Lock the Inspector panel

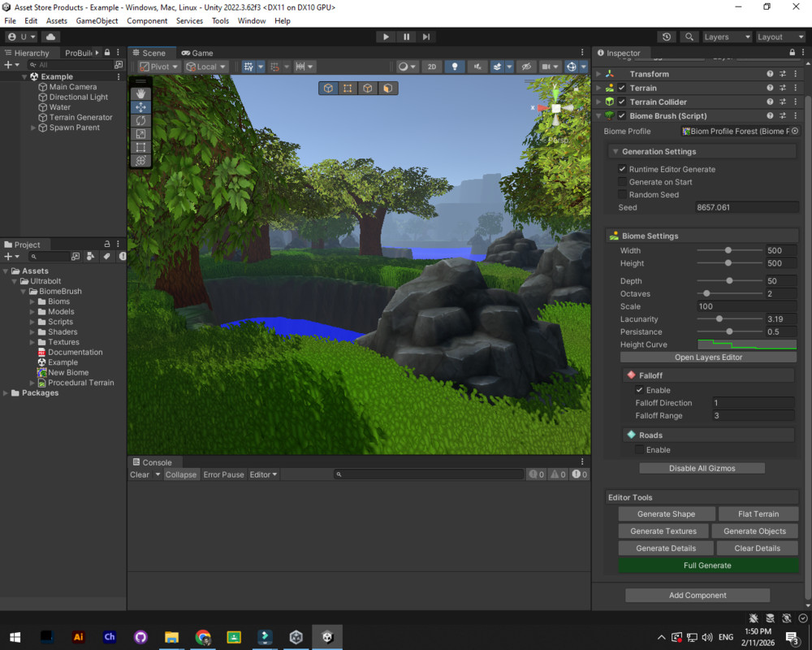coord(792,52)
